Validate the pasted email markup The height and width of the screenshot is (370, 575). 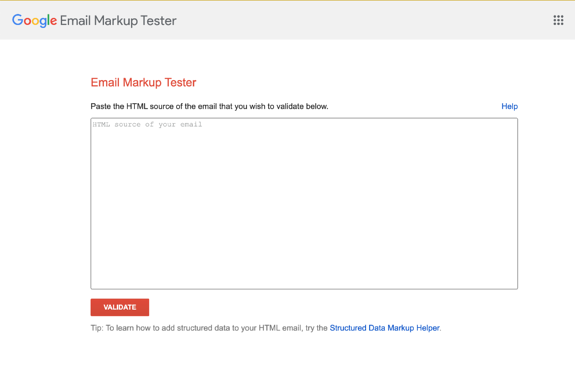point(120,307)
